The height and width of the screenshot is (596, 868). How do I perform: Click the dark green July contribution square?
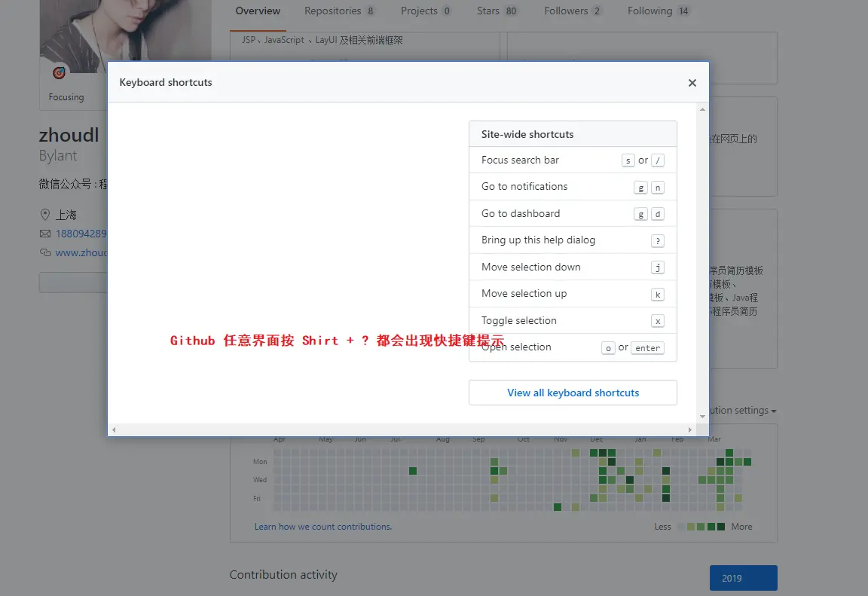(x=413, y=471)
